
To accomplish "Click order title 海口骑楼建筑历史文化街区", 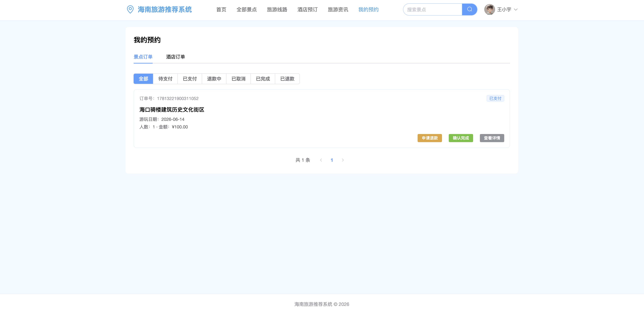I will (x=172, y=110).
